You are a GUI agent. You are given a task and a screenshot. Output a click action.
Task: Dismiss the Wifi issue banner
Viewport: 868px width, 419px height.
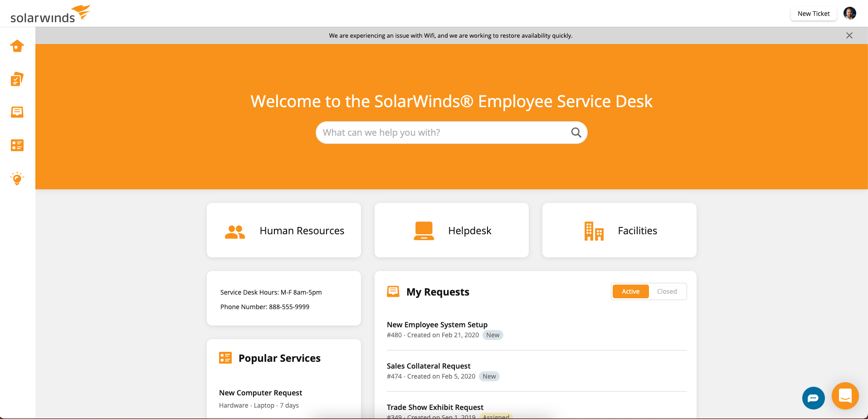click(849, 35)
